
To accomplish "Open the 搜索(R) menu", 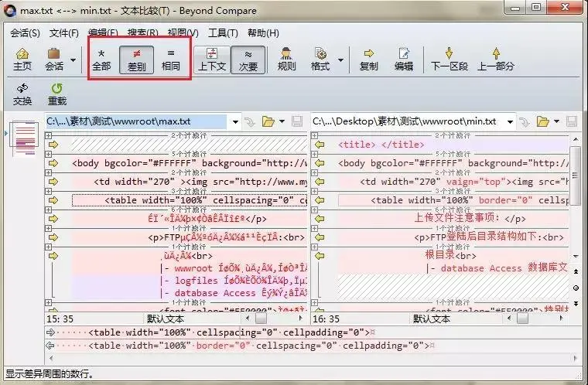I will 142,33.
